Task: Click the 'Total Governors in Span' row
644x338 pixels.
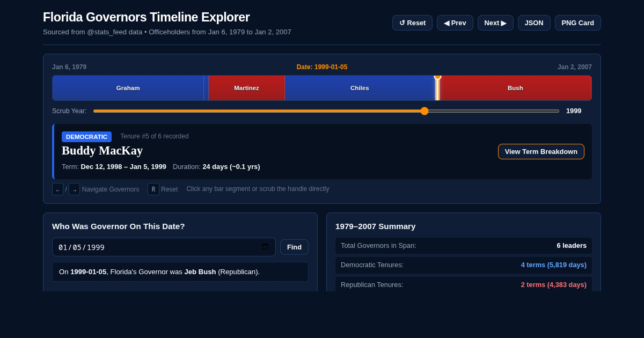Action: point(464,246)
